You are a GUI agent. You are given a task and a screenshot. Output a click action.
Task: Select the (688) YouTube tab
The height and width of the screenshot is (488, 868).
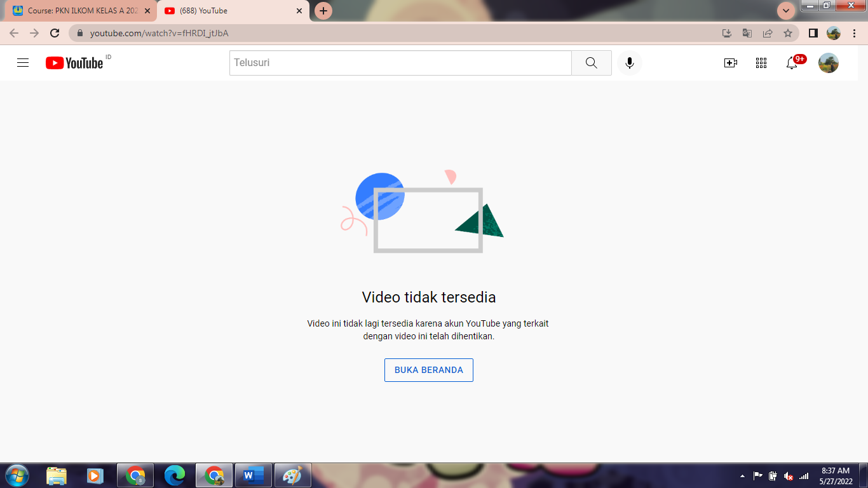coord(229,11)
